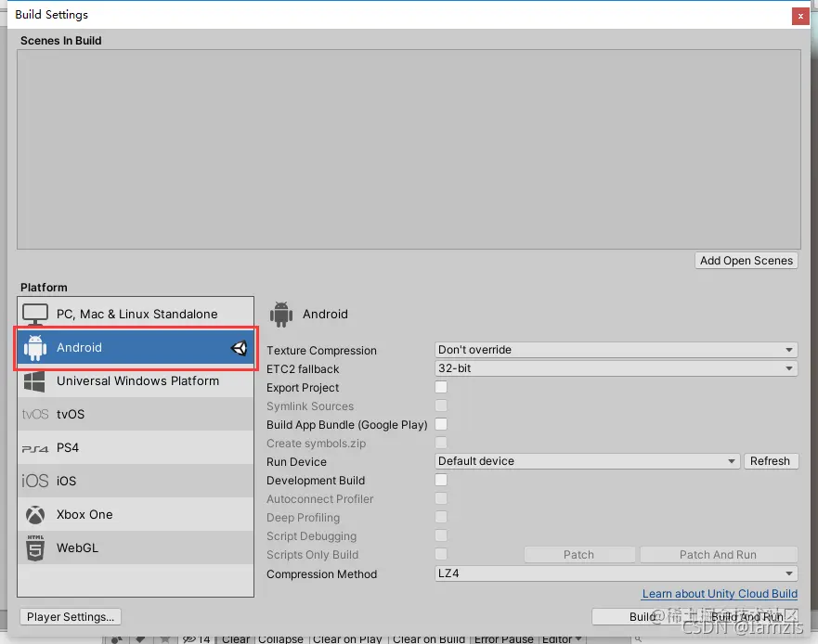This screenshot has width=818, height=644.
Task: Toggle console Clear on Build
Action: 429,639
